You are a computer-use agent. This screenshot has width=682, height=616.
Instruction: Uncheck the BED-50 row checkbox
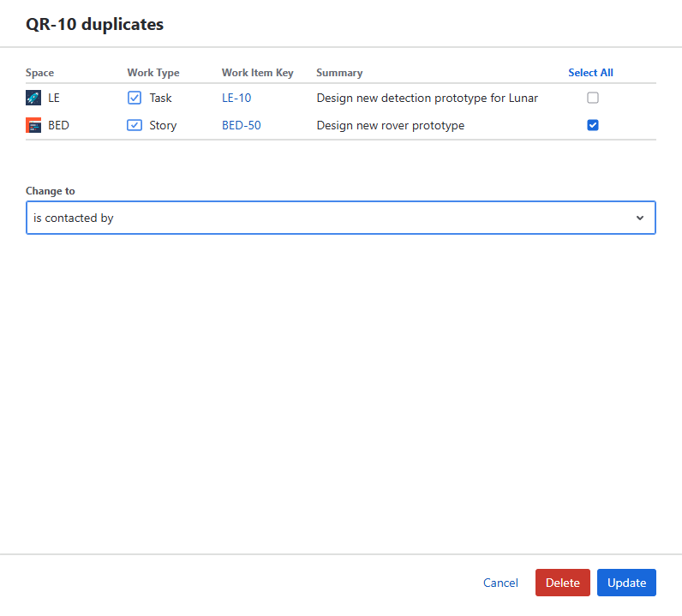point(592,125)
